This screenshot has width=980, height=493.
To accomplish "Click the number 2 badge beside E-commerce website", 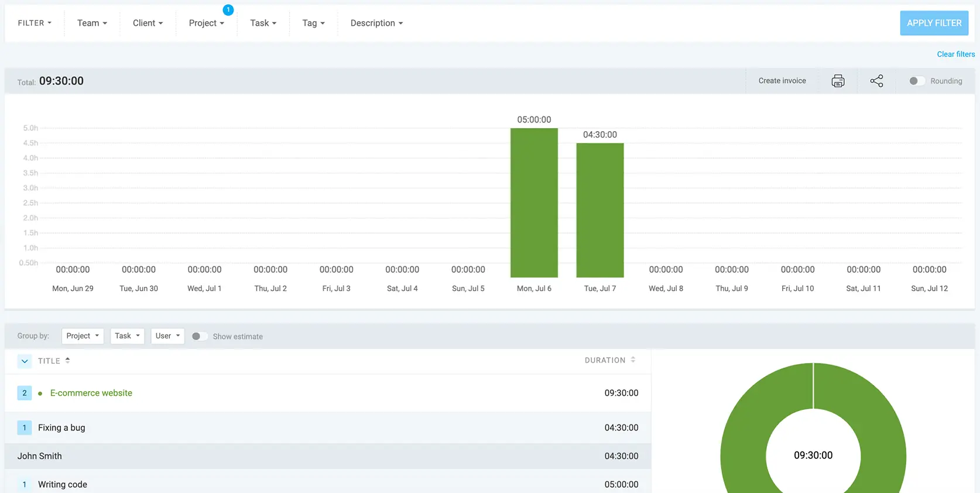I will click(x=25, y=393).
